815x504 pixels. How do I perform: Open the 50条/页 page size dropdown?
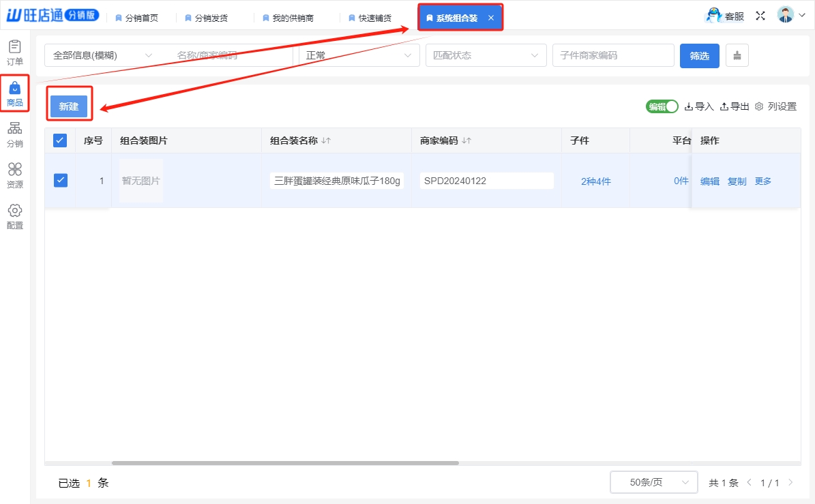coord(653,482)
